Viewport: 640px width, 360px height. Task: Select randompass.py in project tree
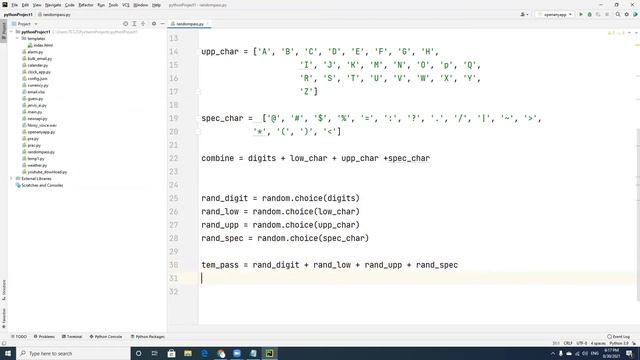38,152
